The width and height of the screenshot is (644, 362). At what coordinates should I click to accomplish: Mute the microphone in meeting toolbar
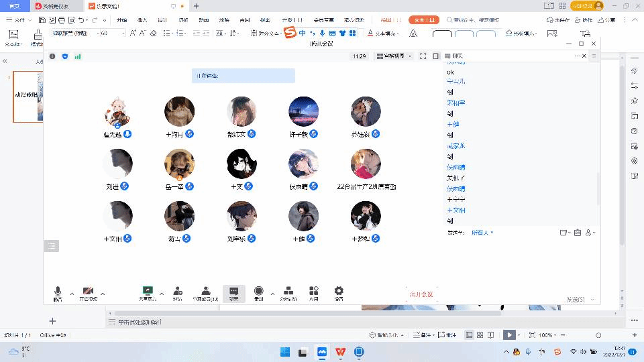point(58,292)
